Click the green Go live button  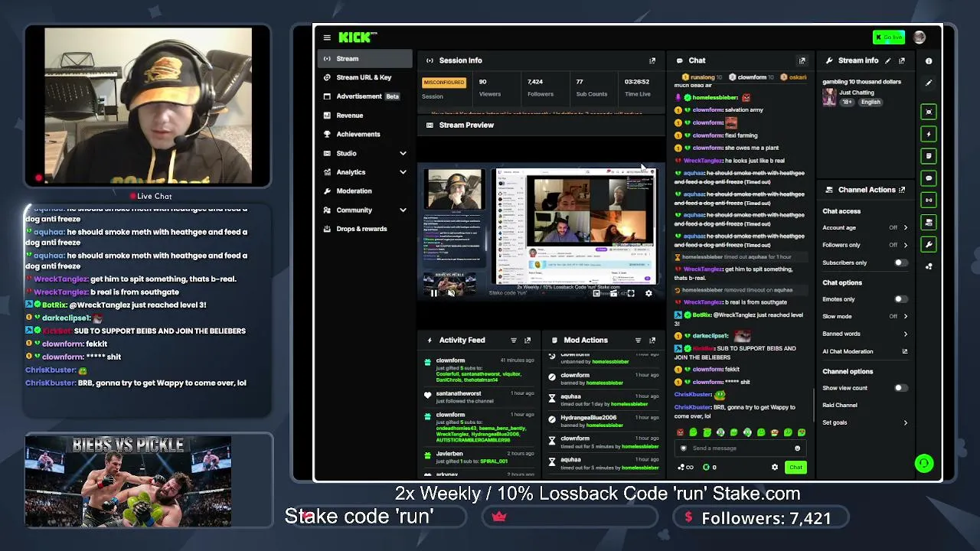(x=889, y=37)
